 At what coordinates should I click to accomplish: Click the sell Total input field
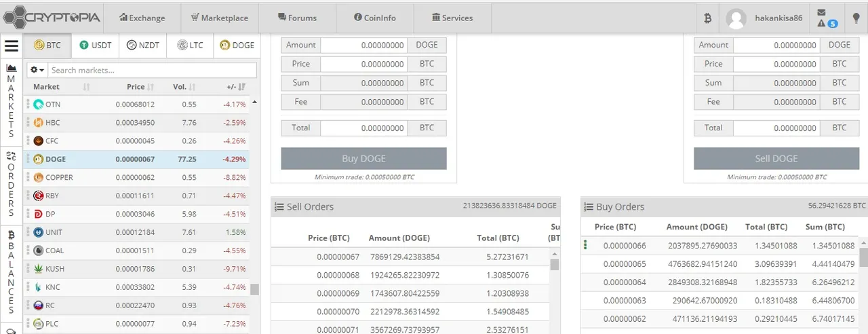pyautogui.click(x=776, y=128)
